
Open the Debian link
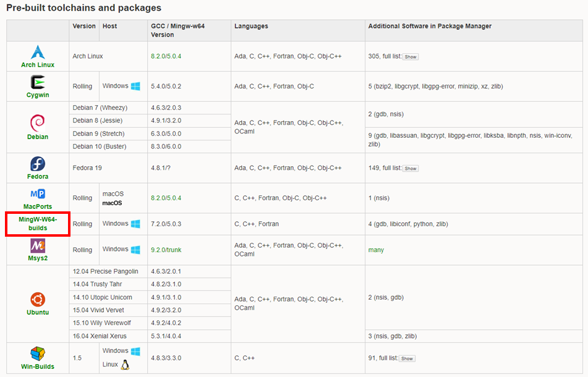38,137
